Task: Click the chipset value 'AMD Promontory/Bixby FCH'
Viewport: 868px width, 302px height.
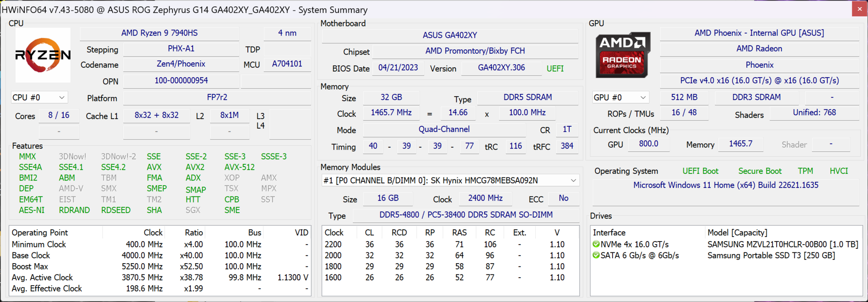Action: coord(475,51)
